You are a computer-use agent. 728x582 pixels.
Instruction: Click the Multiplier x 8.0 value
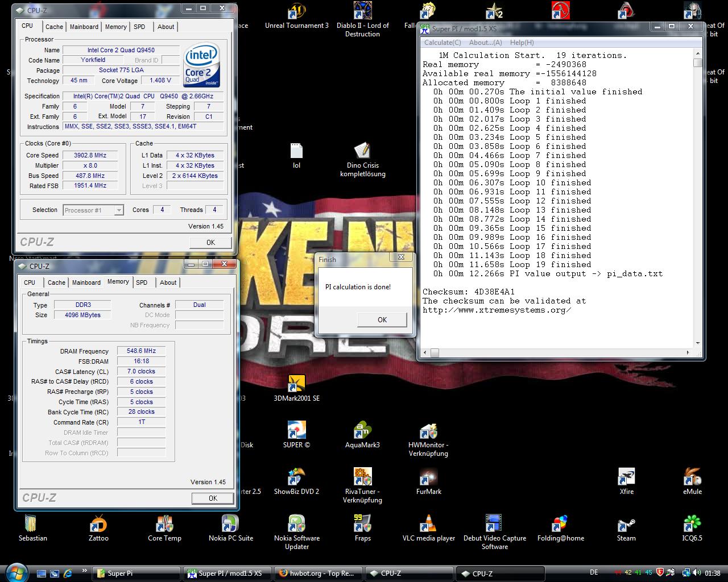(90, 165)
